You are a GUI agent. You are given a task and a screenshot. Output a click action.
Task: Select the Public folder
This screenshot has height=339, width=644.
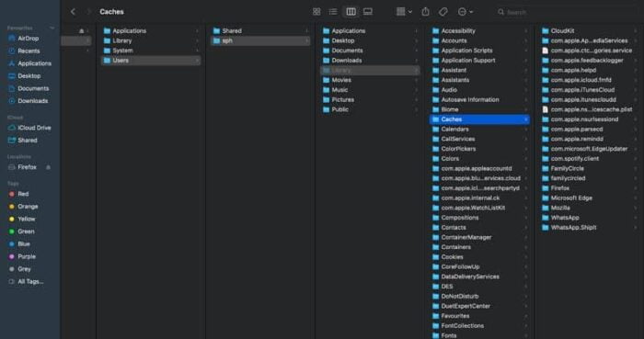[x=370, y=109]
